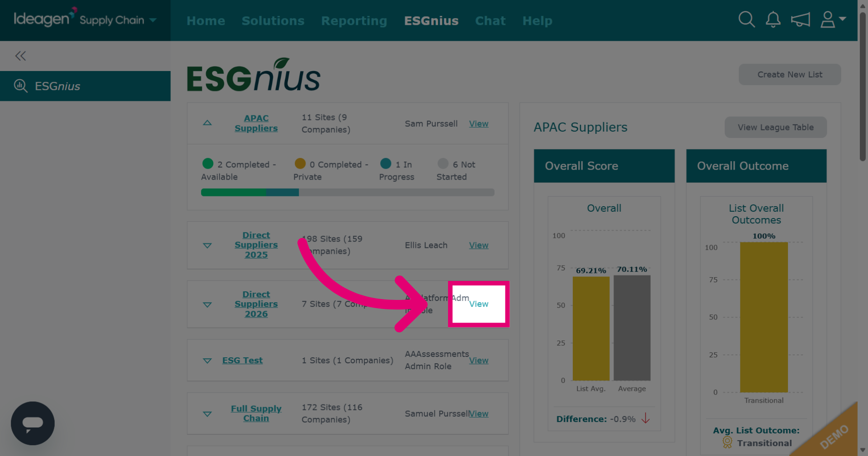868x456 pixels.
Task: Open the Full Supply Chain link
Action: (x=256, y=413)
